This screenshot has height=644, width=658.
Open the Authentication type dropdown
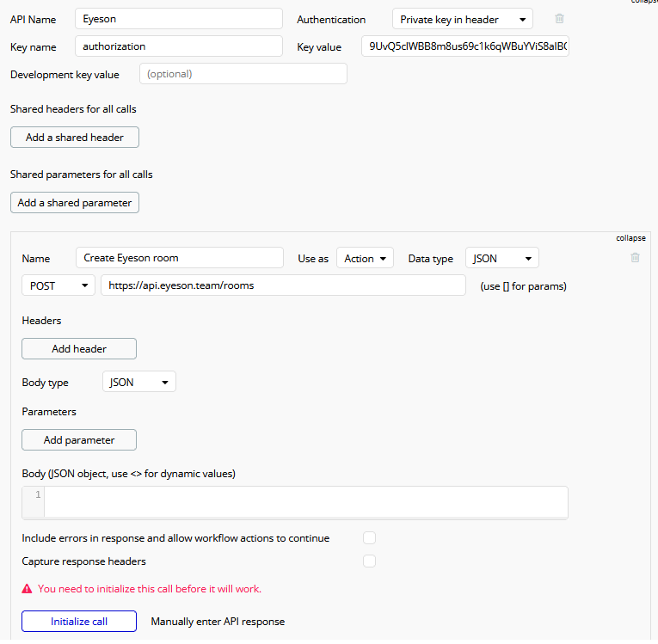tap(462, 19)
